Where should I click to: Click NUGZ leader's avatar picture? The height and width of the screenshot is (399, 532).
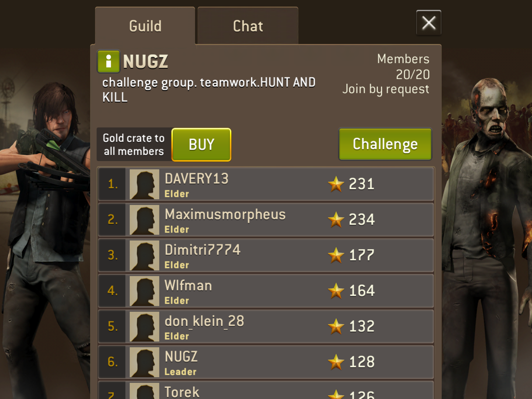pyautogui.click(x=144, y=362)
